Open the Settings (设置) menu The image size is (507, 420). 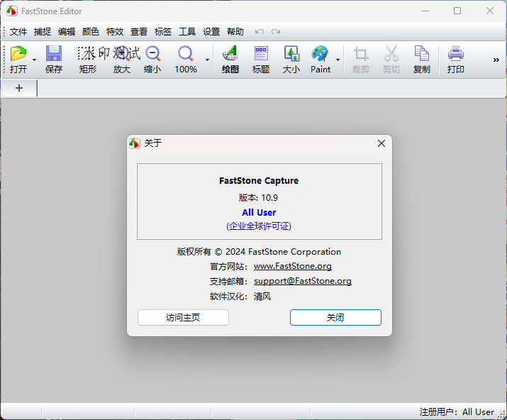tap(211, 32)
